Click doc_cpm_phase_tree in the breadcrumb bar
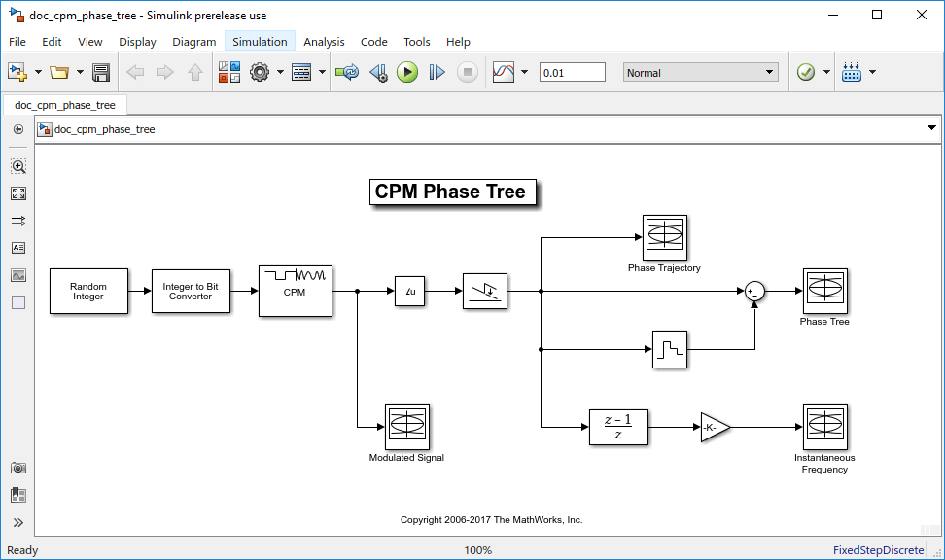The image size is (945, 560). coord(104,129)
